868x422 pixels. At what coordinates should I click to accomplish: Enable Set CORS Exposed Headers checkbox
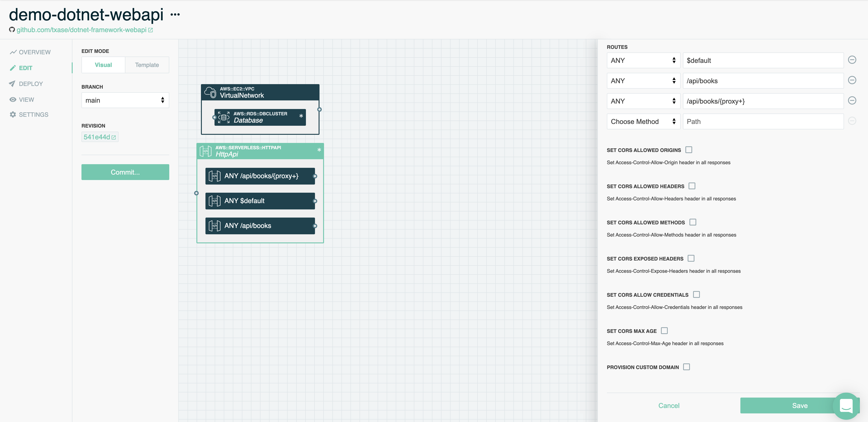[x=691, y=258]
